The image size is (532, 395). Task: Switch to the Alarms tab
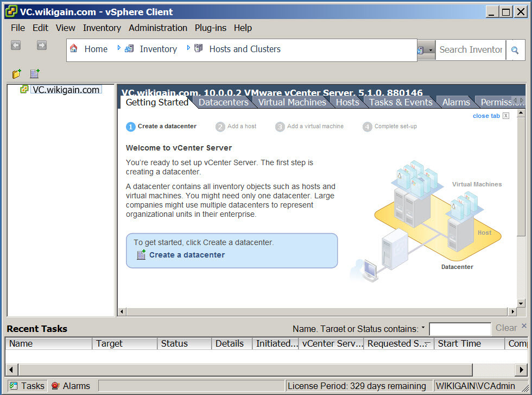pyautogui.click(x=456, y=102)
